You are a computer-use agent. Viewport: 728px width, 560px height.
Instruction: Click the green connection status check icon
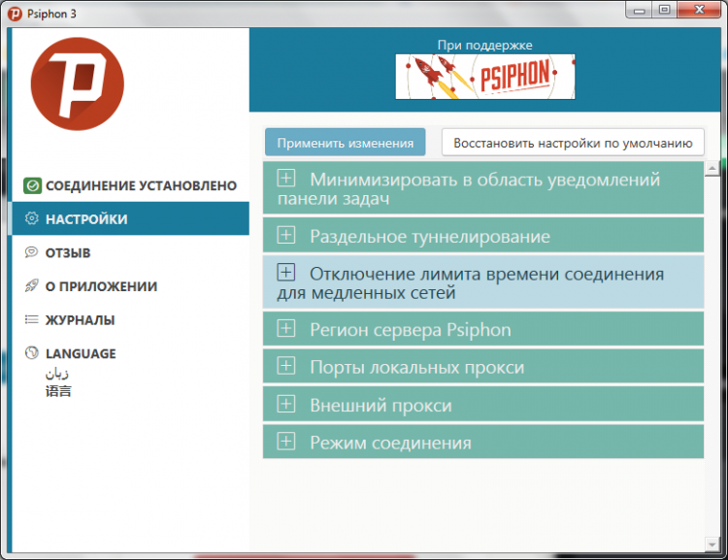(x=32, y=185)
